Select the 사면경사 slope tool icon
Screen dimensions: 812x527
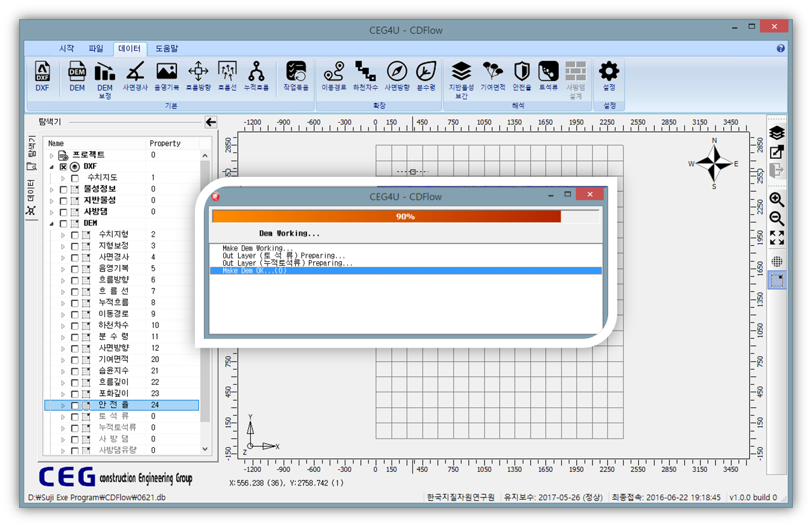(x=136, y=71)
